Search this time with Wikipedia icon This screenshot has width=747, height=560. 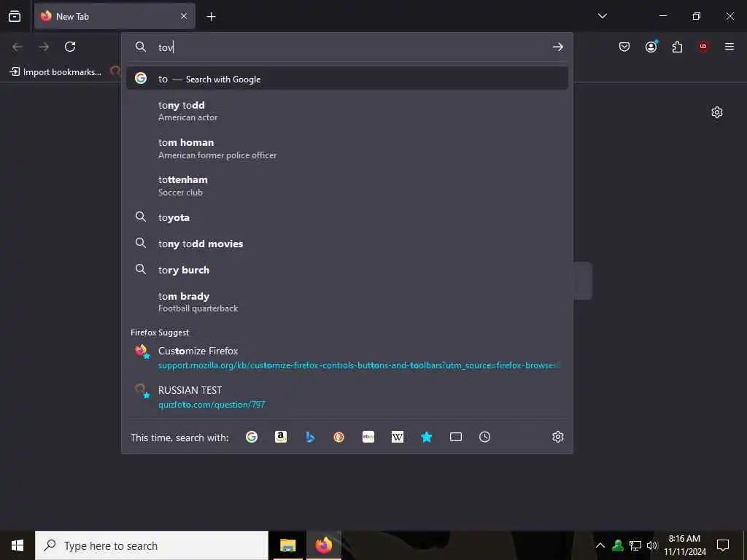pos(398,437)
